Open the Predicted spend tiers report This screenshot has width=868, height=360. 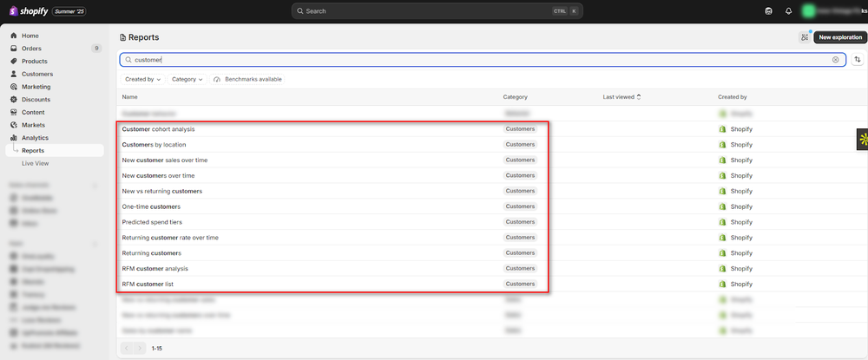(152, 222)
